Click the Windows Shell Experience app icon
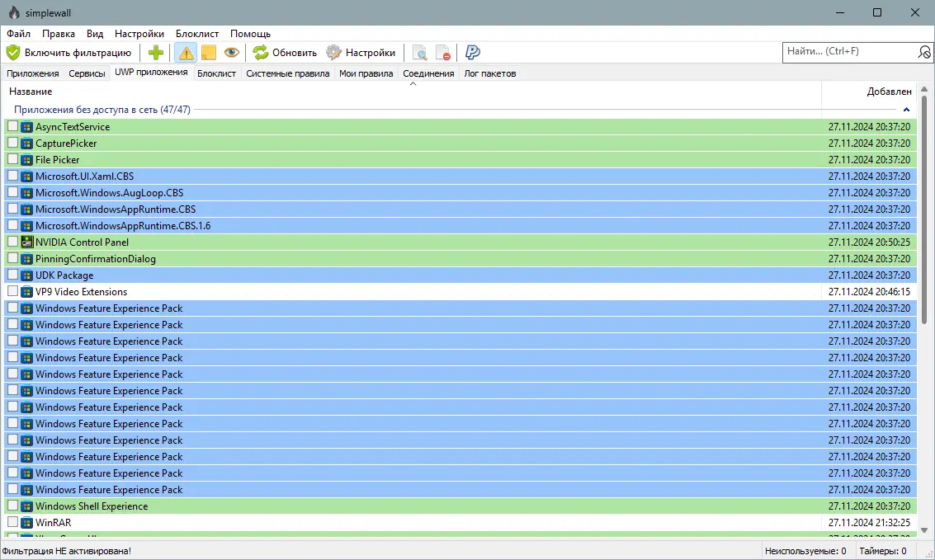The height and width of the screenshot is (560, 935). 27,506
